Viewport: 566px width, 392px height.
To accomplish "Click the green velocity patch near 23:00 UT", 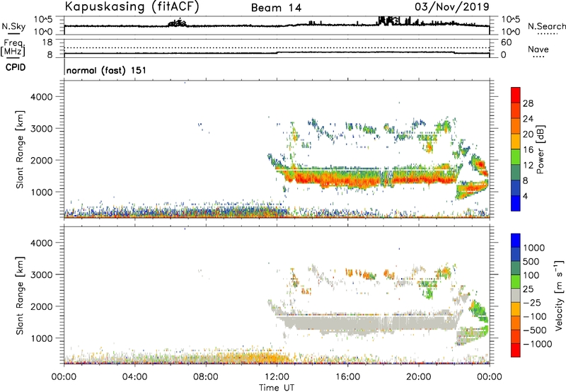I will tap(479, 311).
